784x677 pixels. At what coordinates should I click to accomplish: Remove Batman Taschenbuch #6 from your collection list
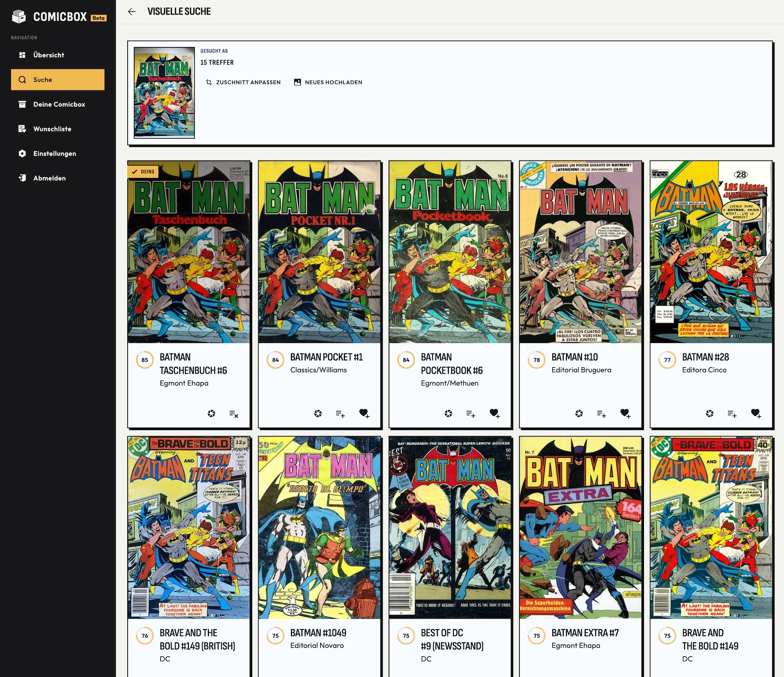[234, 414]
